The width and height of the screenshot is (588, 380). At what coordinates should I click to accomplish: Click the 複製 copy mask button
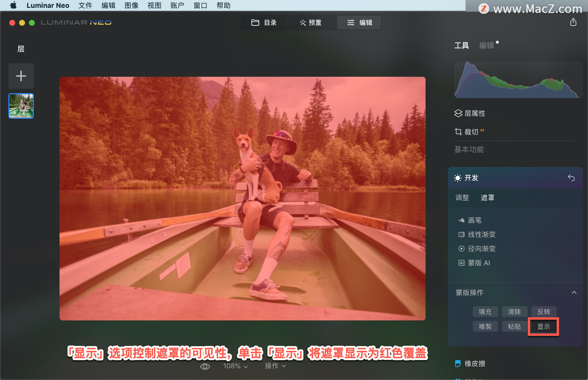click(x=485, y=326)
